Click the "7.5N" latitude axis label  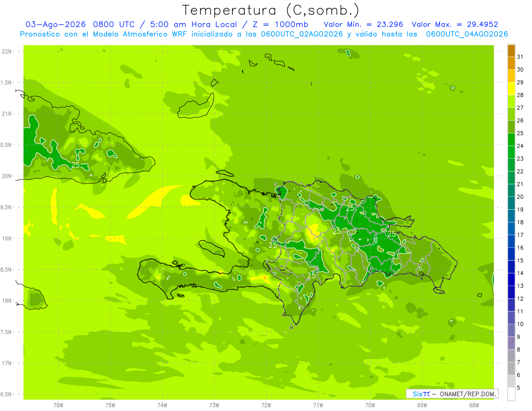click(6, 332)
